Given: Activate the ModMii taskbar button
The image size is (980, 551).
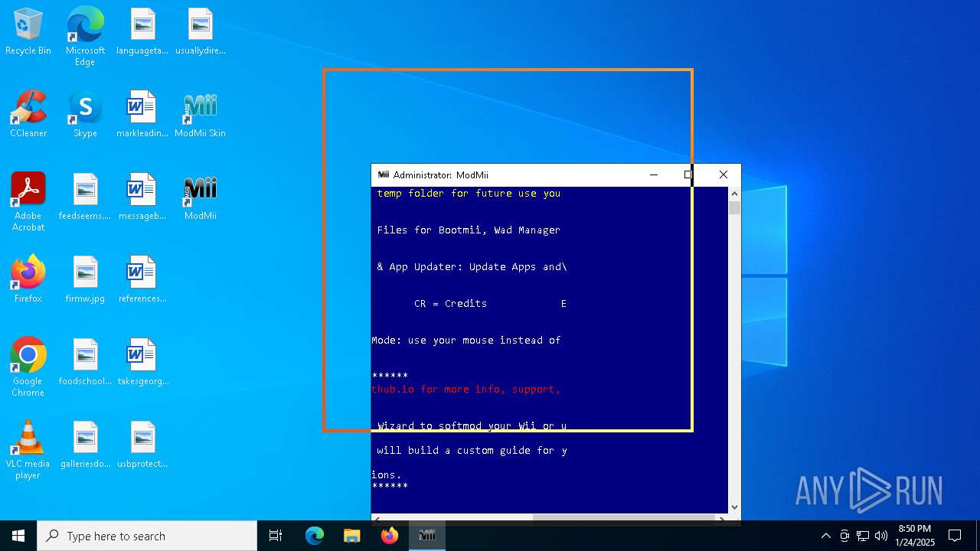Looking at the screenshot, I should (x=427, y=536).
